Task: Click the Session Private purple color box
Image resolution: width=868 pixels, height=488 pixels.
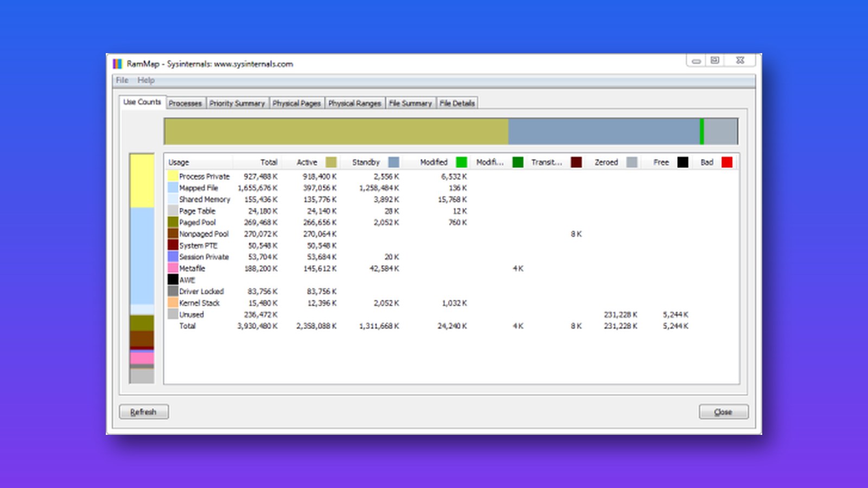Action: 173,256
